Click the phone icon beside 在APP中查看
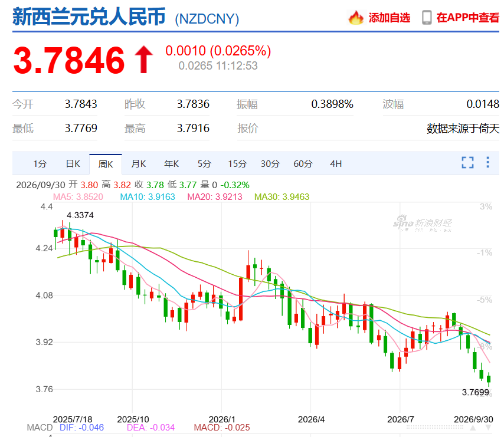This screenshot has height=437, width=504. coord(427,18)
